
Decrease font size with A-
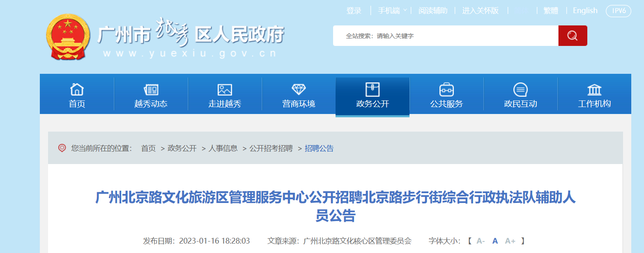click(481, 241)
